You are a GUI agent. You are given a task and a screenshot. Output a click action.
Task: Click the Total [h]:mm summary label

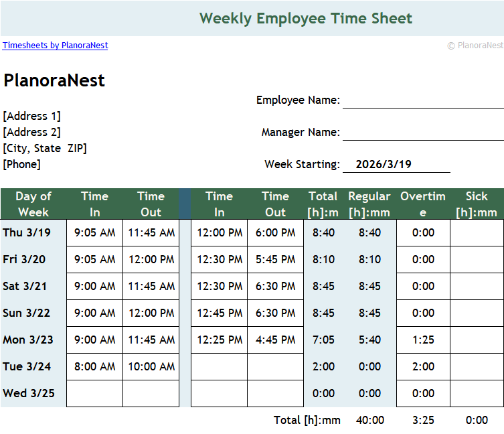pos(307,420)
